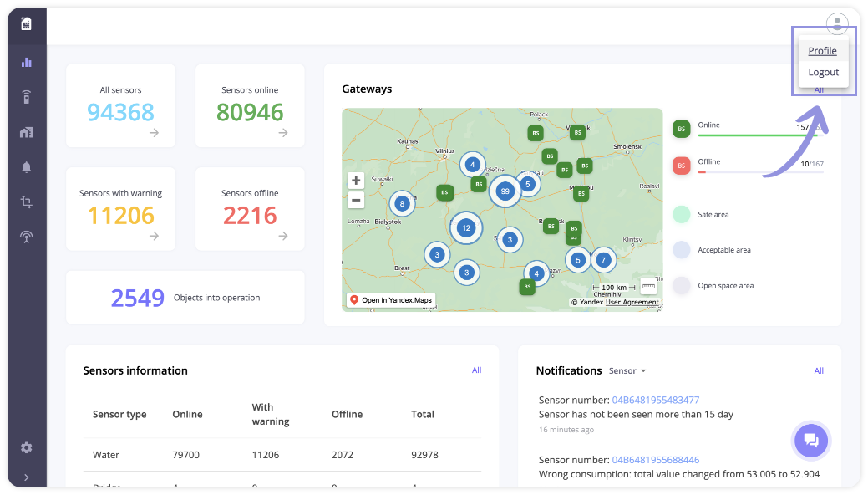Zoom out on the gateways map

click(356, 200)
